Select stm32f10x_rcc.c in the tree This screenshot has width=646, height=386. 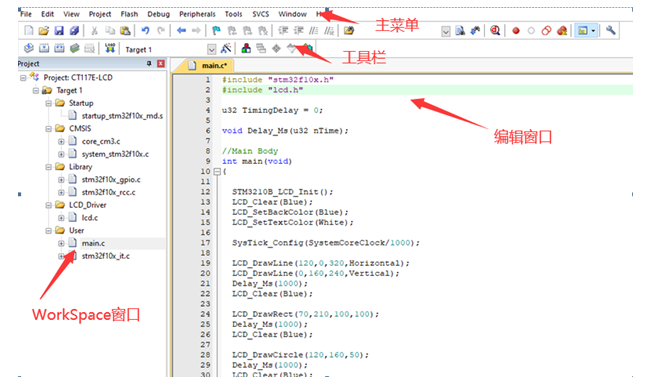click(x=108, y=192)
